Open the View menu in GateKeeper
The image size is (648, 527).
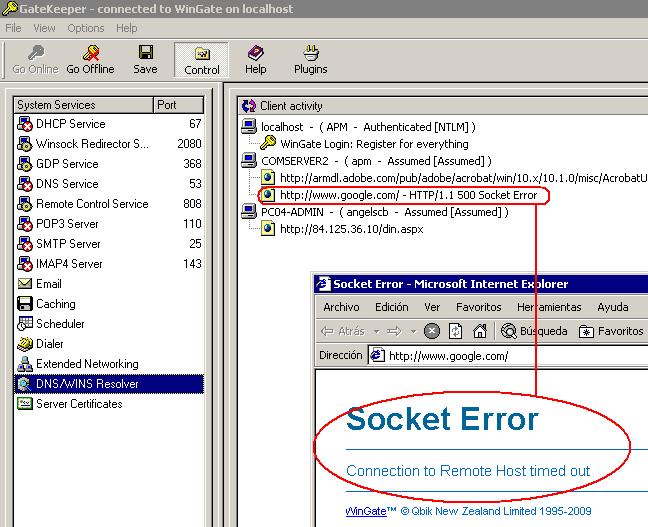[44, 28]
